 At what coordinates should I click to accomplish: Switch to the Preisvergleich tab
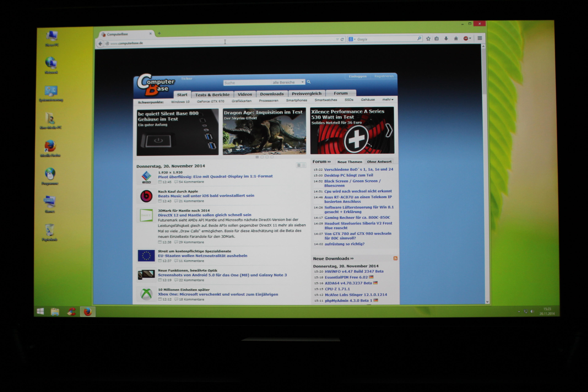pyautogui.click(x=307, y=94)
